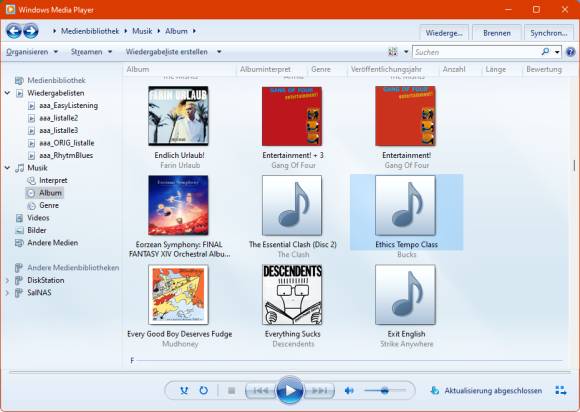This screenshot has width=580, height=412.
Task: Skip to next track
Action: pos(319,390)
